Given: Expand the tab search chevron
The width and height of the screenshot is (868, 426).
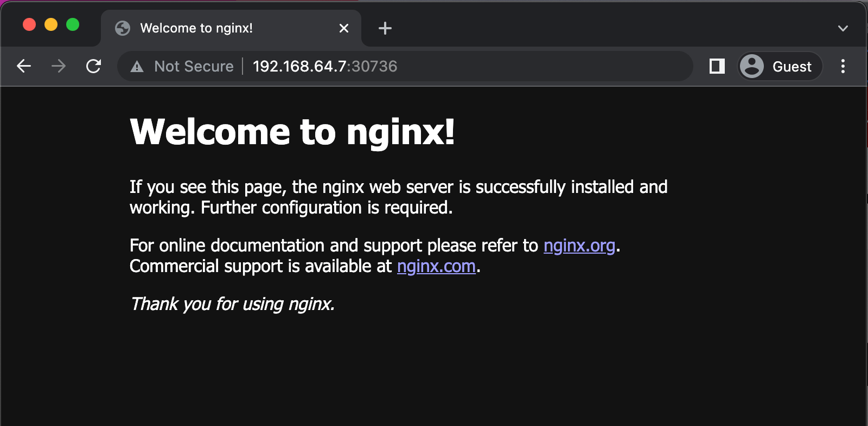Looking at the screenshot, I should tap(843, 28).
